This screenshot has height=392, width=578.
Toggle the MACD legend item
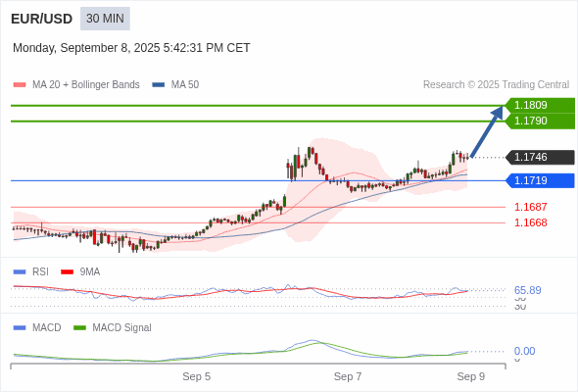[37, 327]
